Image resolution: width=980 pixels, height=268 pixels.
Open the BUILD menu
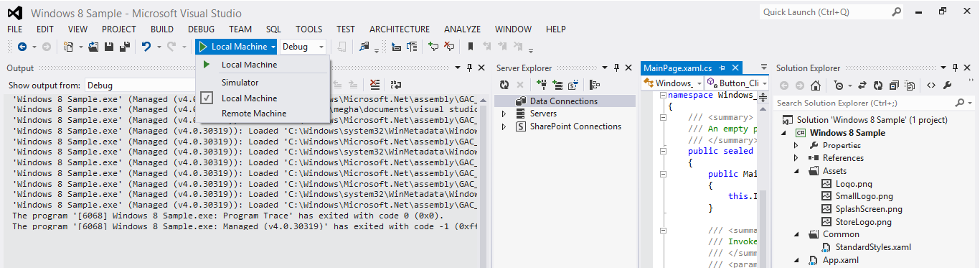click(162, 29)
